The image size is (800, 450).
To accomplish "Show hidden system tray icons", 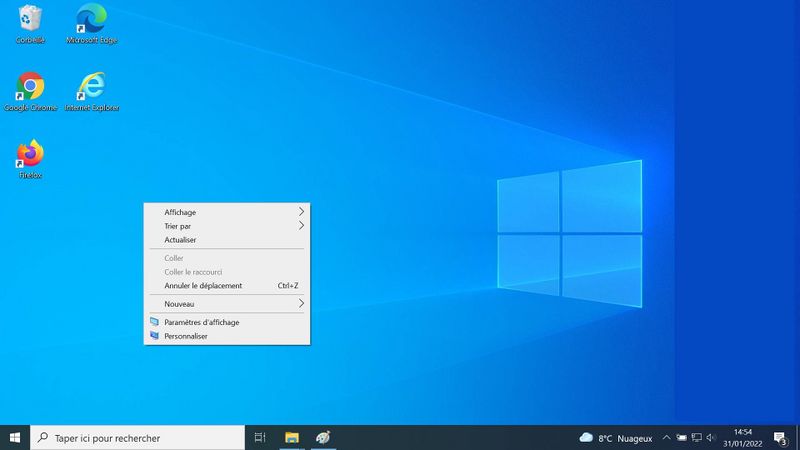I will tap(666, 438).
